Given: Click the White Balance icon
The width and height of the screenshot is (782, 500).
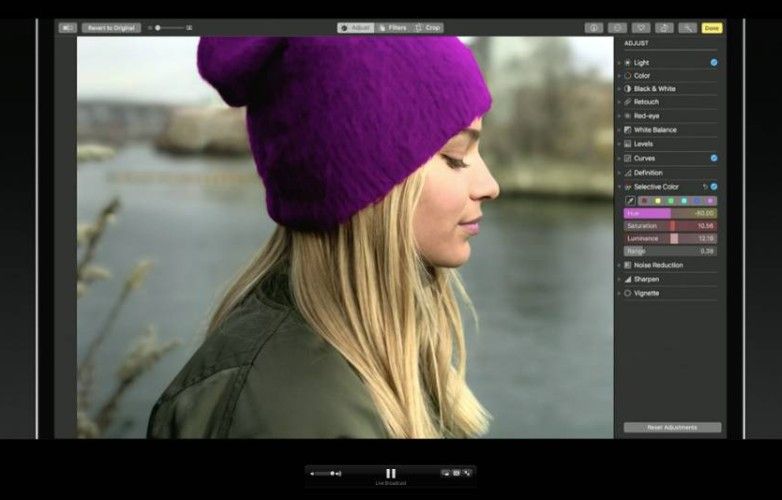Looking at the screenshot, I should pyautogui.click(x=627, y=130).
